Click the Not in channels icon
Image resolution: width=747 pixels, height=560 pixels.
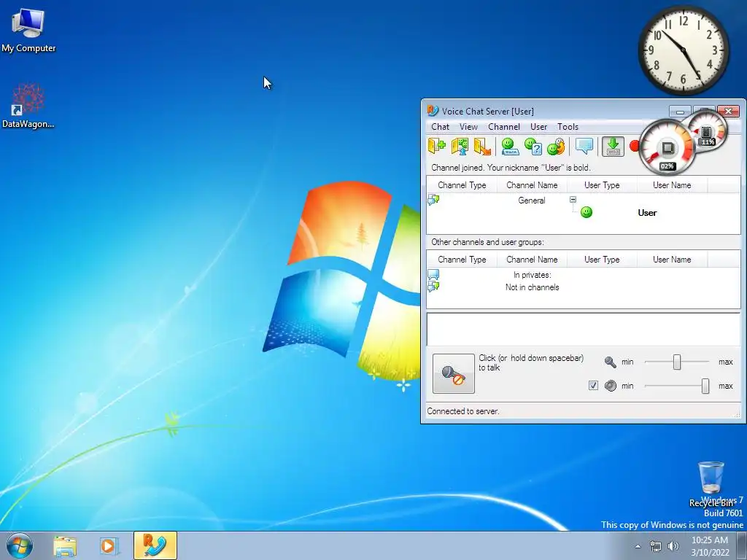pyautogui.click(x=433, y=287)
